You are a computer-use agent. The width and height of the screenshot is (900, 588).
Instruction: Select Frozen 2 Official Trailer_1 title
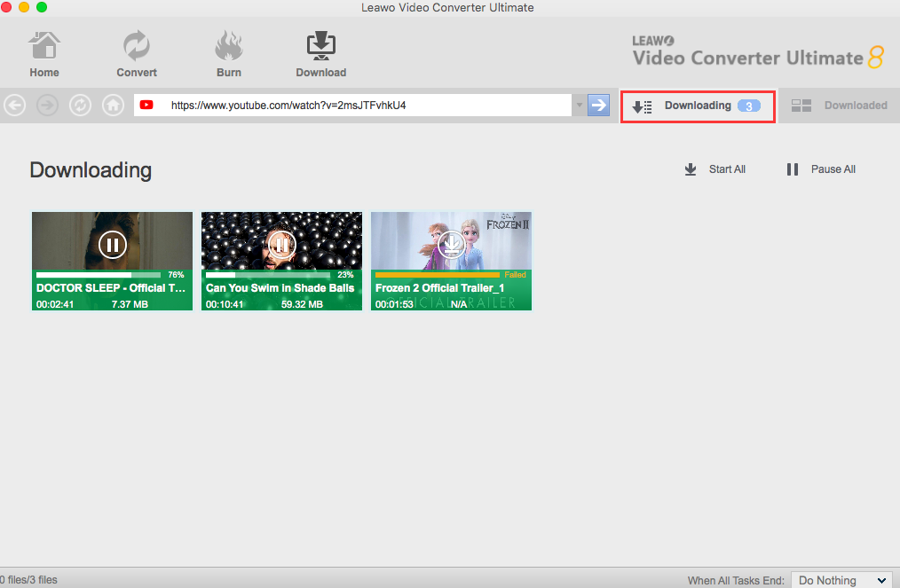(x=439, y=288)
